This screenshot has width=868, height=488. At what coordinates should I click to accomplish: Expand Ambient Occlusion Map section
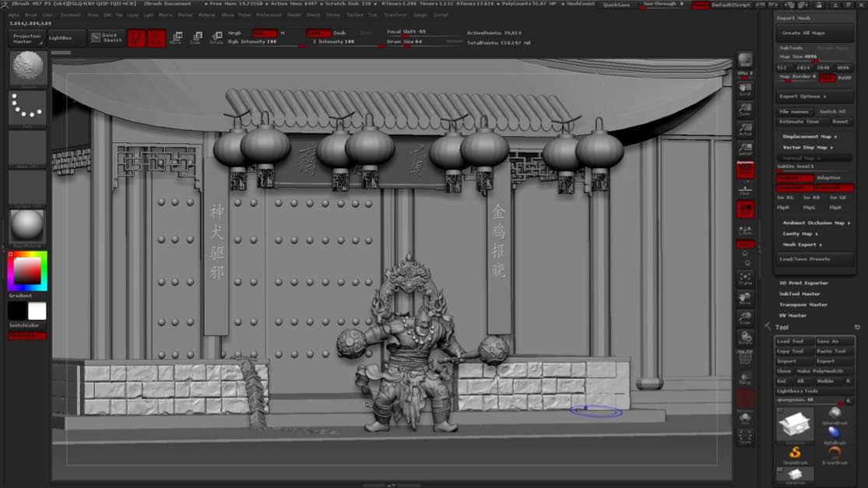click(815, 223)
